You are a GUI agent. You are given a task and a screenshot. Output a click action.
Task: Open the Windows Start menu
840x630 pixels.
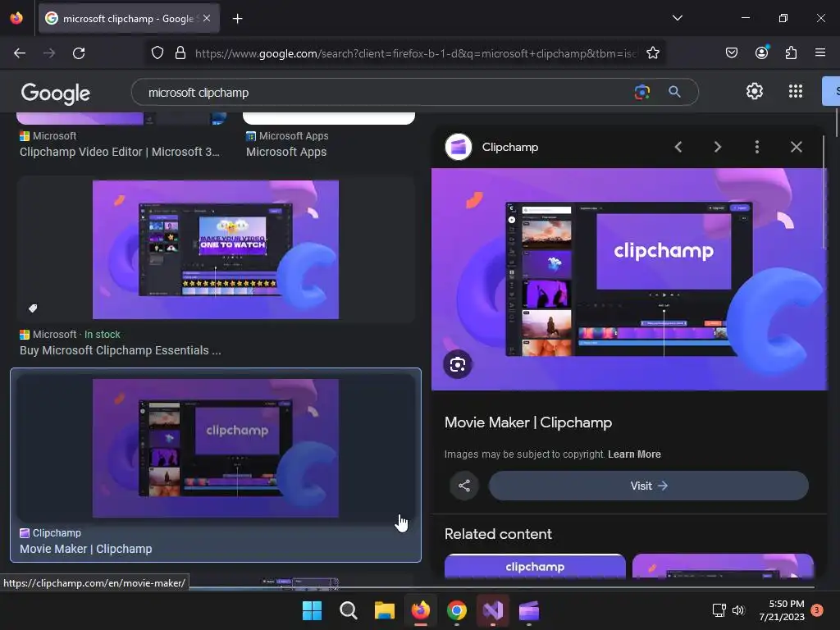(x=312, y=610)
